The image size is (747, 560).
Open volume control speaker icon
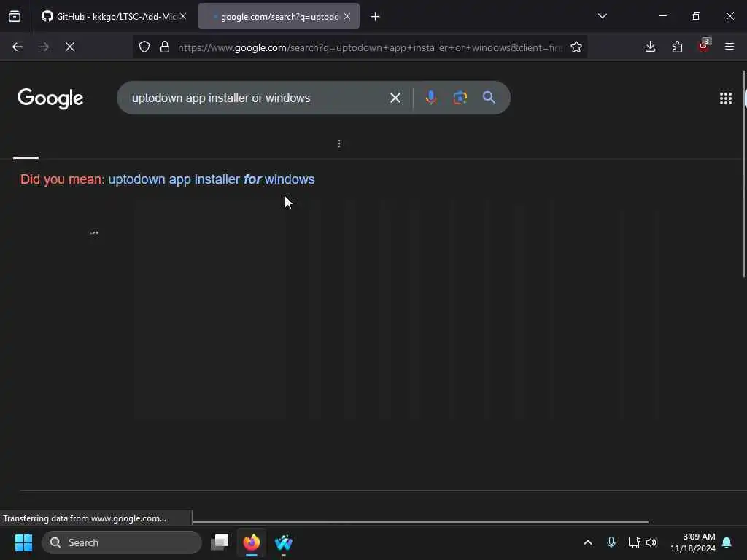click(651, 542)
